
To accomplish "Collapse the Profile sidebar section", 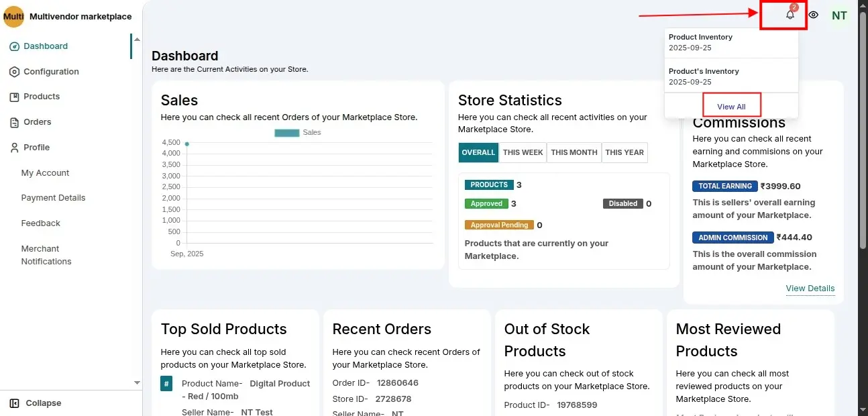I will 36,148.
